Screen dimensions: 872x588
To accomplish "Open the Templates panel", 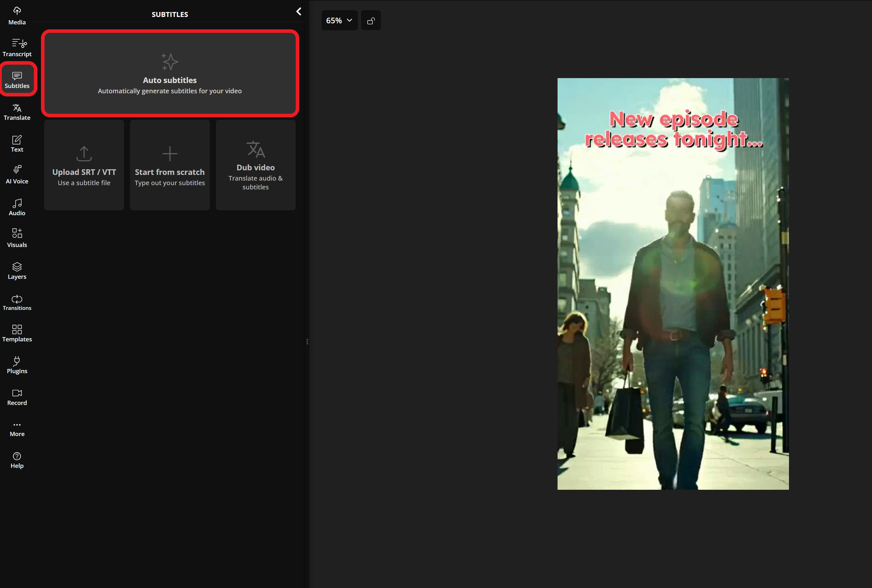I will 17,333.
